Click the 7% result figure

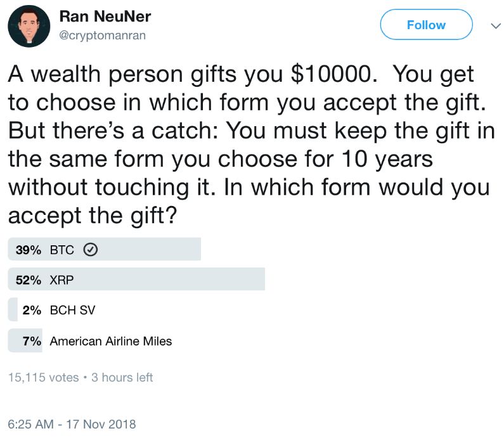(x=31, y=341)
